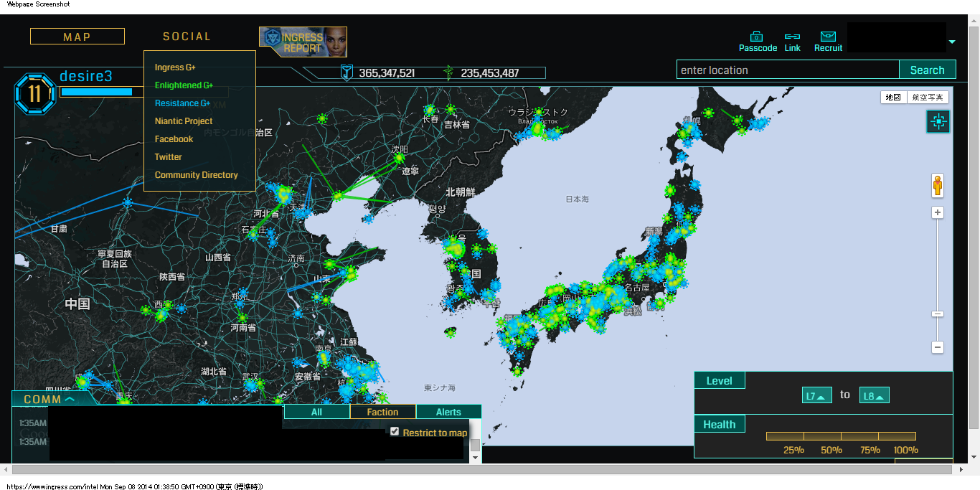
Task: Choose Facebook in Social menu
Action: (x=174, y=139)
